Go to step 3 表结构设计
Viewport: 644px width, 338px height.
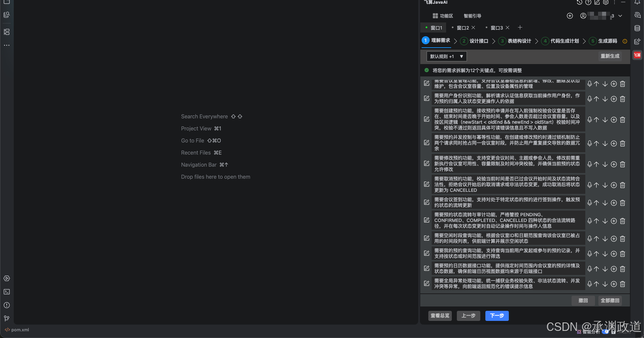515,41
